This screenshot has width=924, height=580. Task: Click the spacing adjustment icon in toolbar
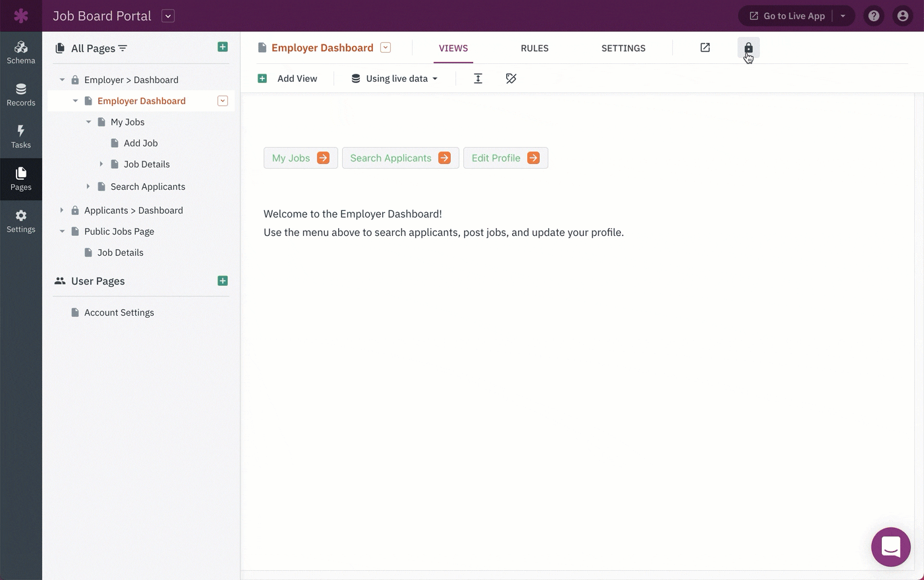pos(478,78)
